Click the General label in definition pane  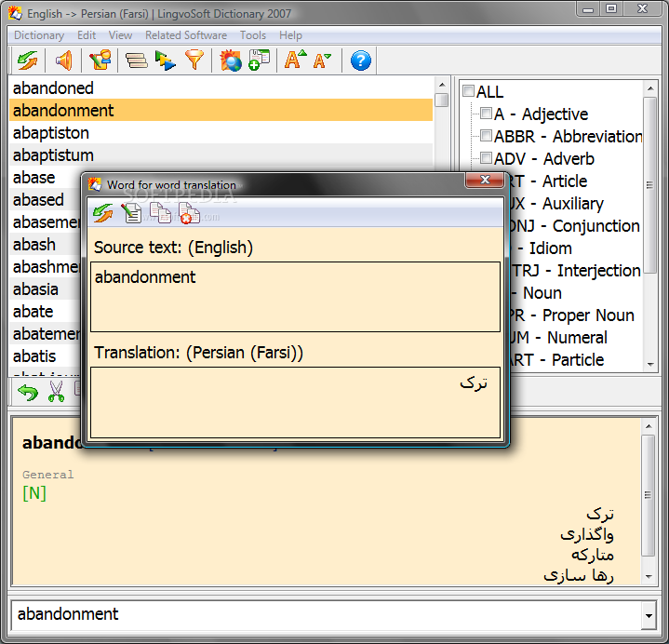coord(47,474)
